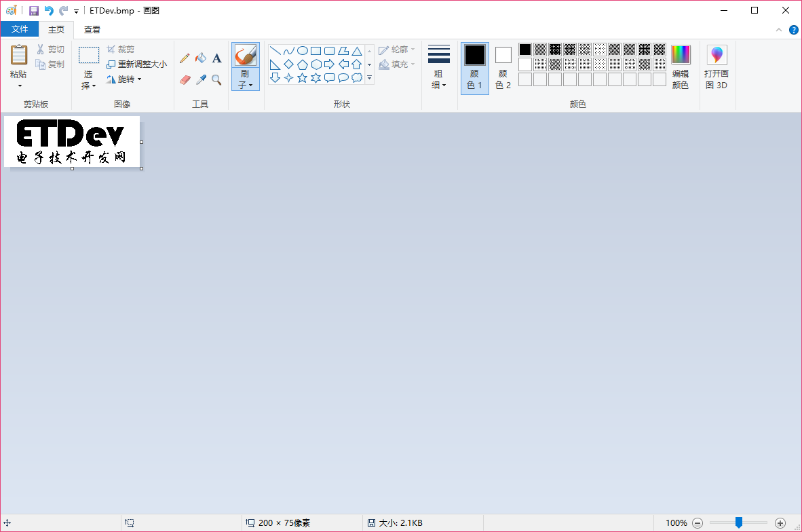Choose the Left arrow shape
Image resolution: width=802 pixels, height=532 pixels.
tap(343, 64)
